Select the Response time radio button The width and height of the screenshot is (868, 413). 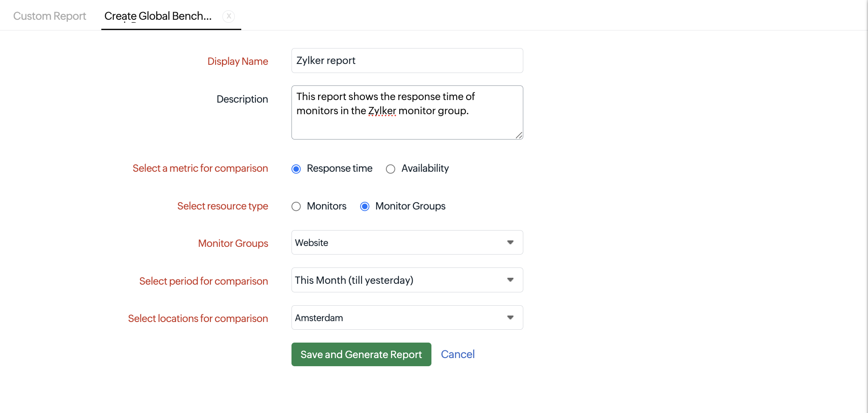[296, 169]
